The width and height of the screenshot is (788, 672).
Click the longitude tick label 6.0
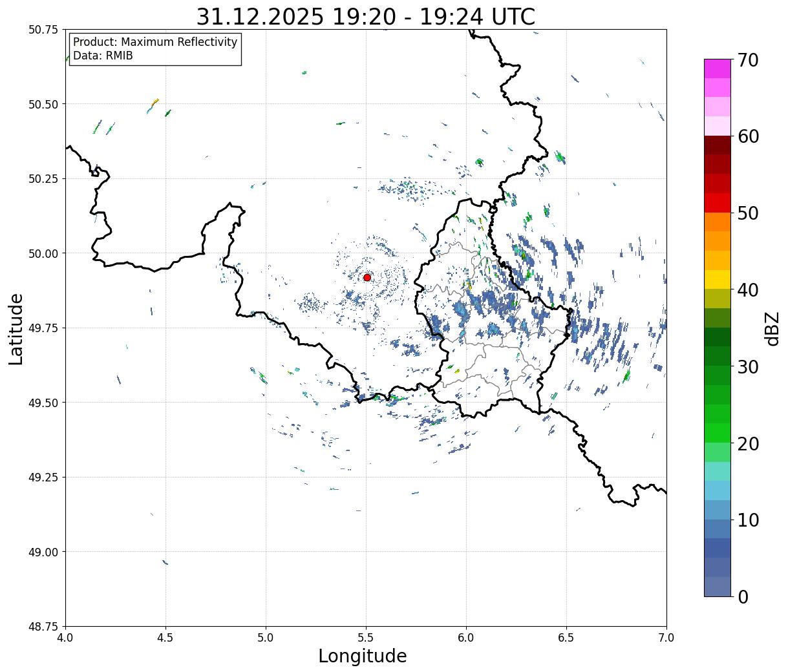click(x=466, y=638)
